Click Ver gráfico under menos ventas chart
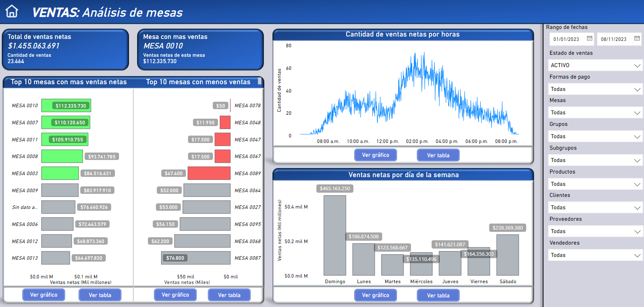 [x=175, y=295]
